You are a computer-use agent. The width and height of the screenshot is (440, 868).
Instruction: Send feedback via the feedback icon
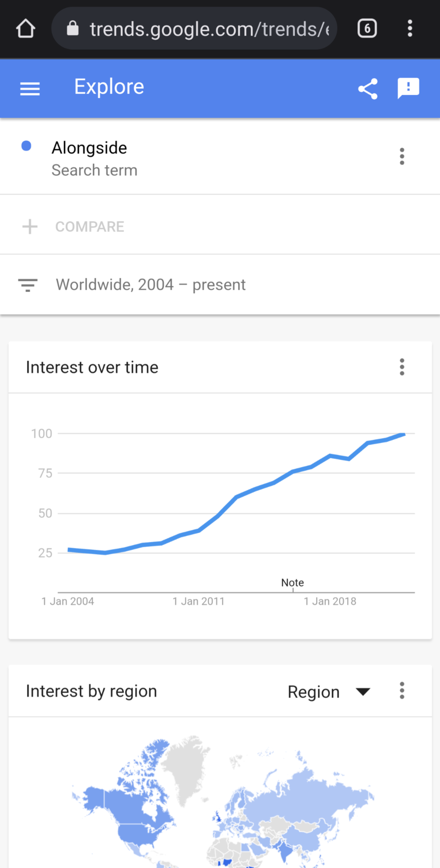tap(408, 88)
